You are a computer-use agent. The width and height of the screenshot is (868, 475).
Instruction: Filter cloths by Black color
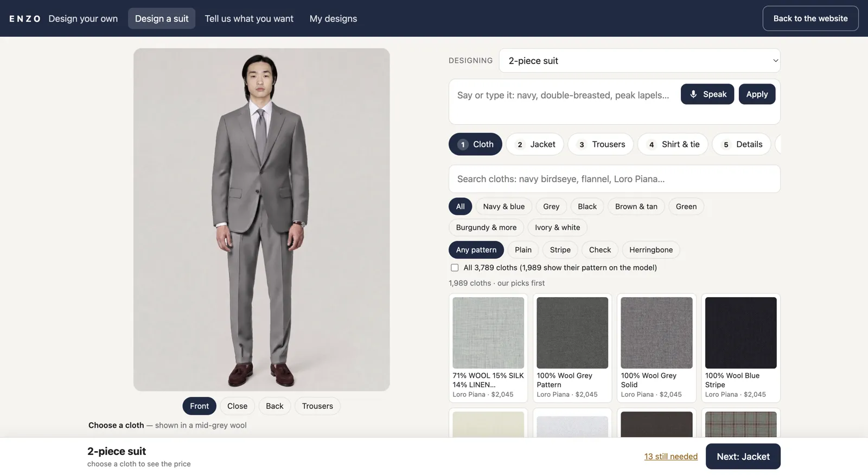[x=587, y=207]
